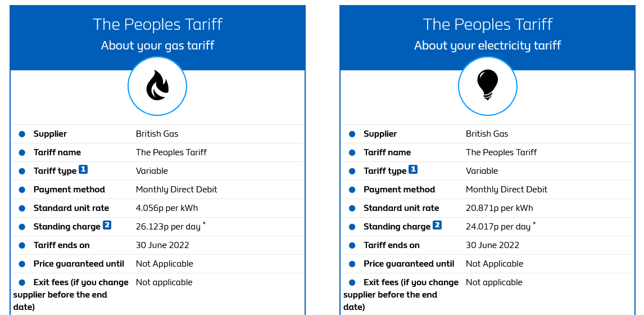Click the bullet beside gas Supplier row
The height and width of the screenshot is (315, 644).
[22, 134]
